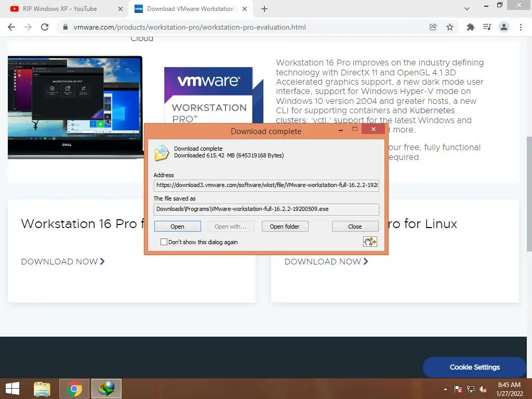Close the RIP Windows XP YouTube tab
The image size is (532, 399).
click(121, 9)
